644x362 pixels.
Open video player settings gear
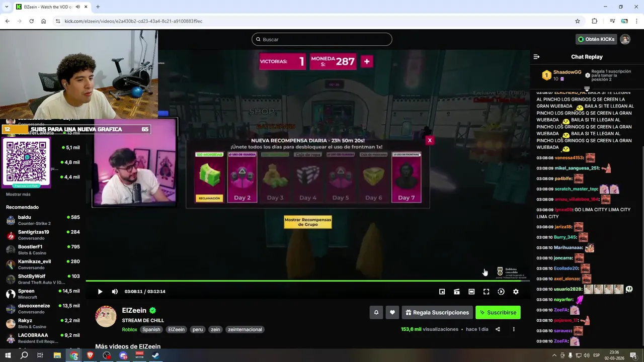(516, 292)
